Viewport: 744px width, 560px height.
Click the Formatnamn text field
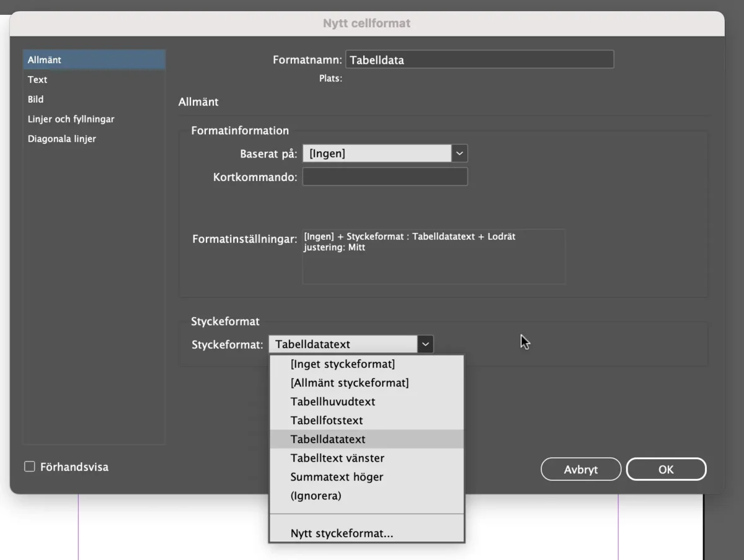pos(480,59)
